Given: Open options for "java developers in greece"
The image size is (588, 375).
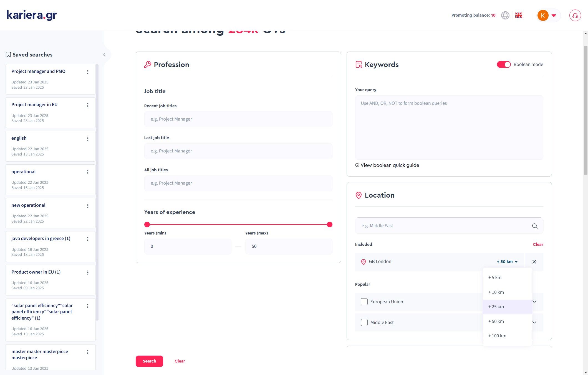Looking at the screenshot, I should (88, 239).
